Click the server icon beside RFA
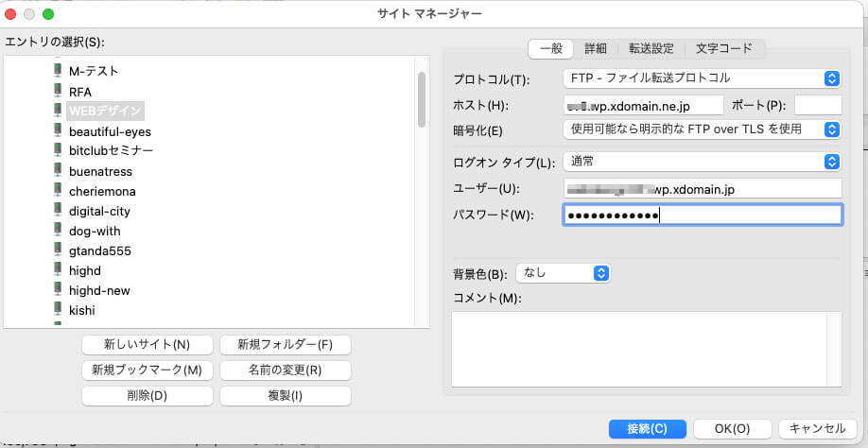This screenshot has width=868, height=448. [58, 92]
